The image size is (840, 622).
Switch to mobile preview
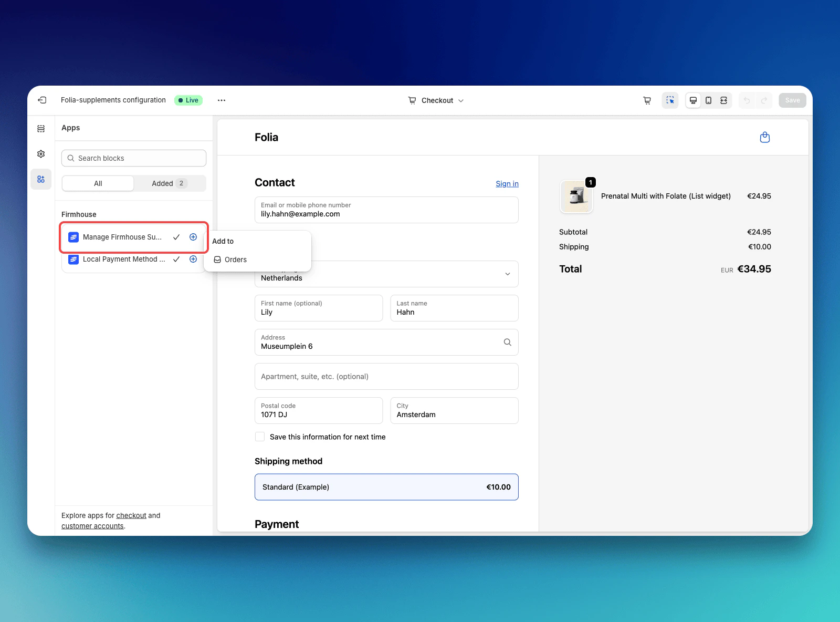[x=708, y=100]
